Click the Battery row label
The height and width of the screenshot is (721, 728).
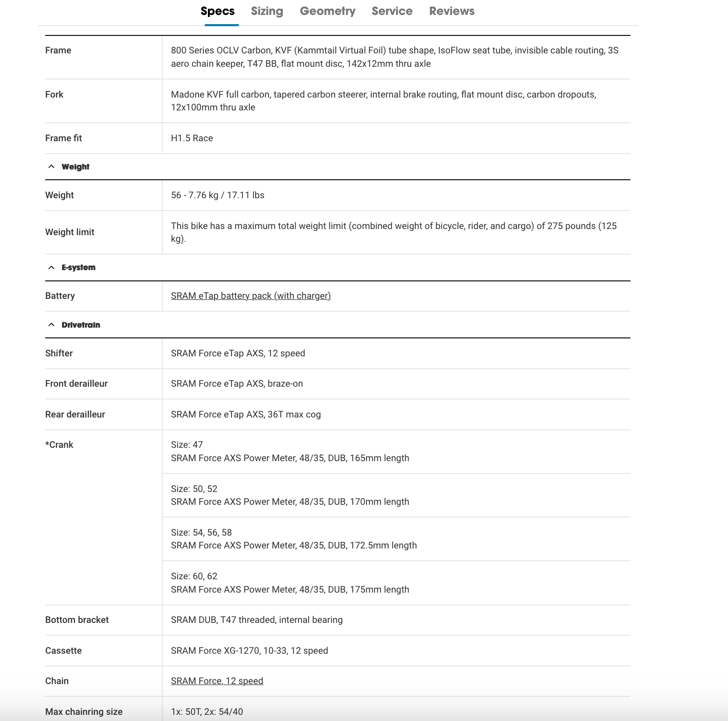click(x=60, y=296)
